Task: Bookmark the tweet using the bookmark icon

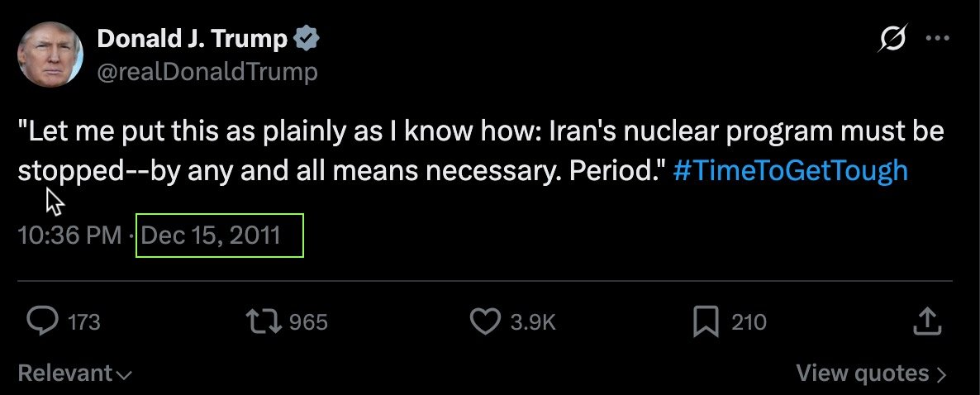Action: click(706, 321)
